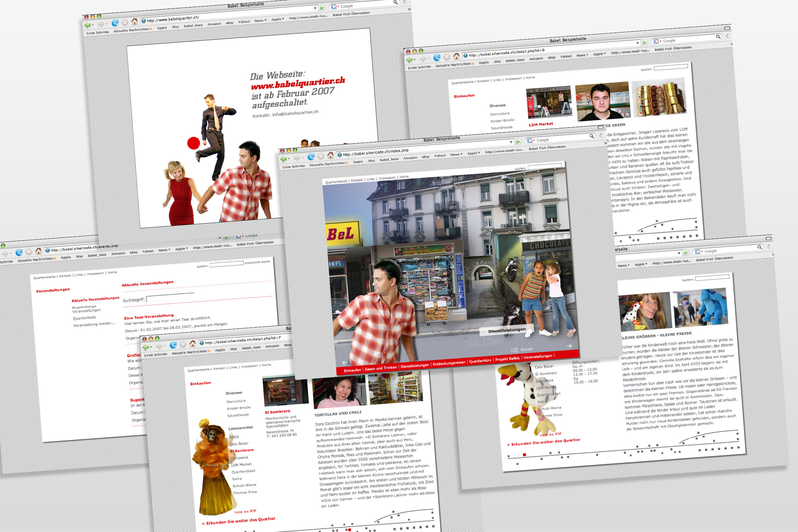Reload the events.php window
This screenshot has width=798, height=532.
pos(19,252)
